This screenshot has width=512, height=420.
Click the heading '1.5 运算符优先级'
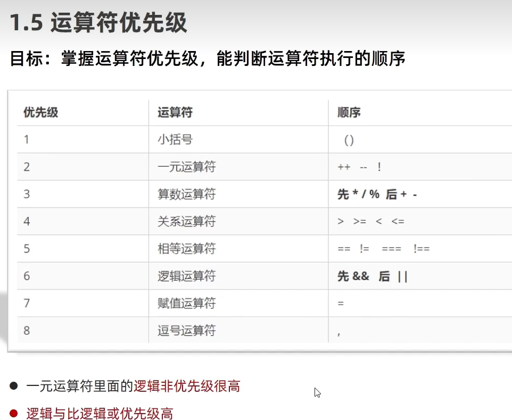click(98, 22)
